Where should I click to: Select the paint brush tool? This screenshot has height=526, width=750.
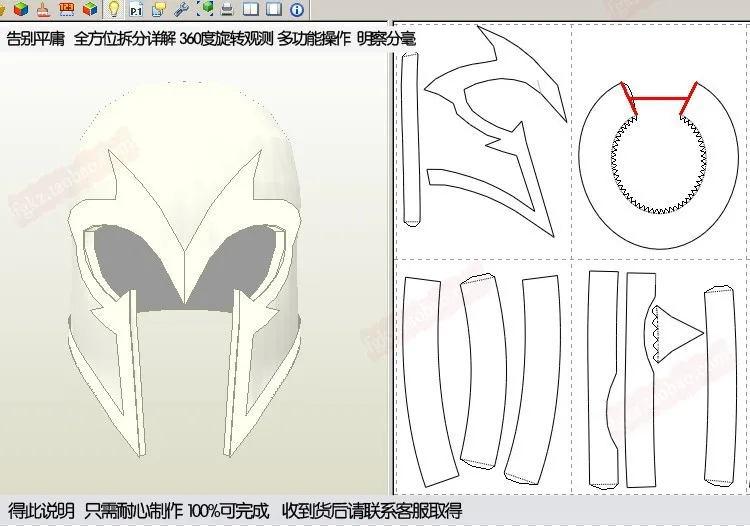[x=42, y=10]
